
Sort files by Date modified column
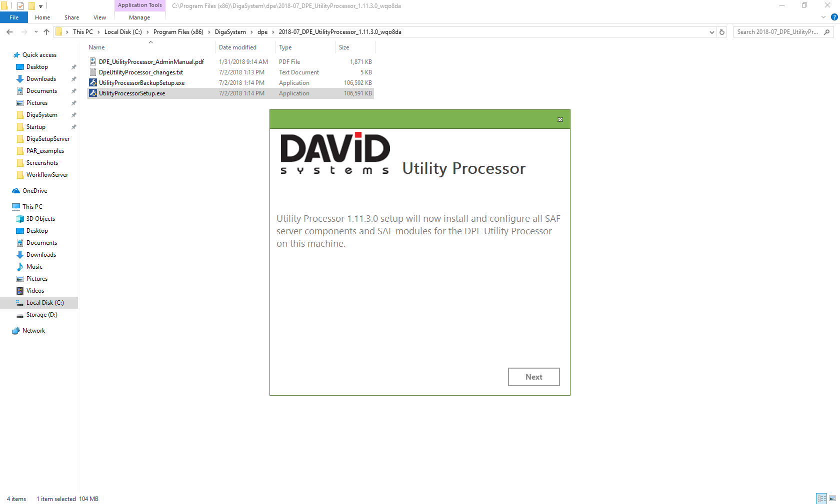[237, 47]
